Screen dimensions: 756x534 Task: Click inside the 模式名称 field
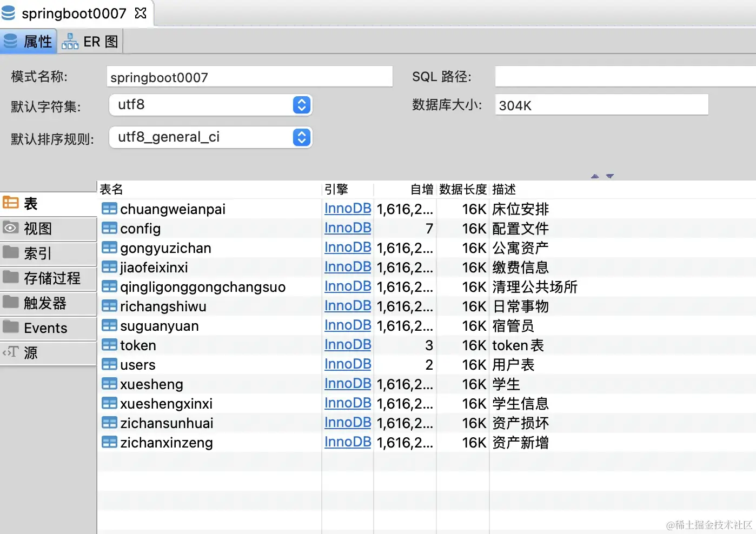(249, 76)
